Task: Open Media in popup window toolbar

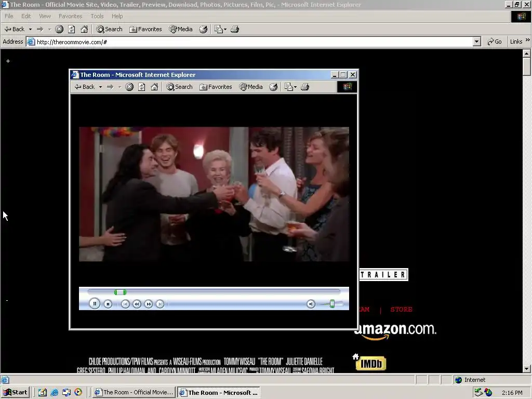Action: (x=251, y=87)
